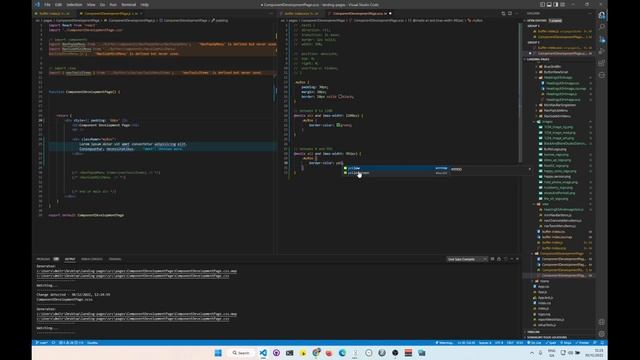640x360 pixels.
Task: Toggle Spell checker in status bar
Action: pos(551,343)
